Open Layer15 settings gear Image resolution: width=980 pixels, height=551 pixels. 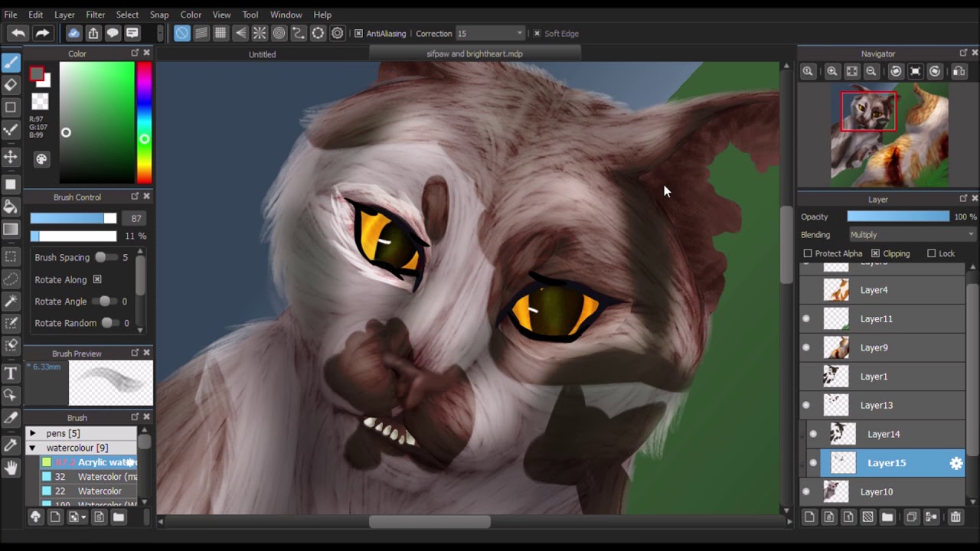[956, 463]
